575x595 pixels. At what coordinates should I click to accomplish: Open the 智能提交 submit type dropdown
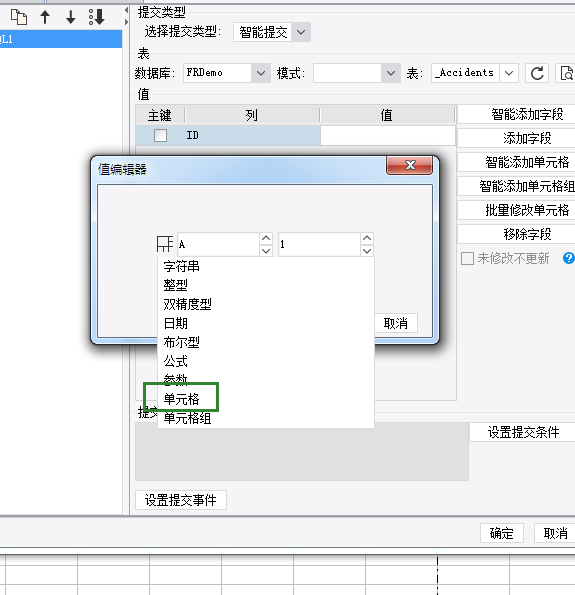click(x=272, y=32)
